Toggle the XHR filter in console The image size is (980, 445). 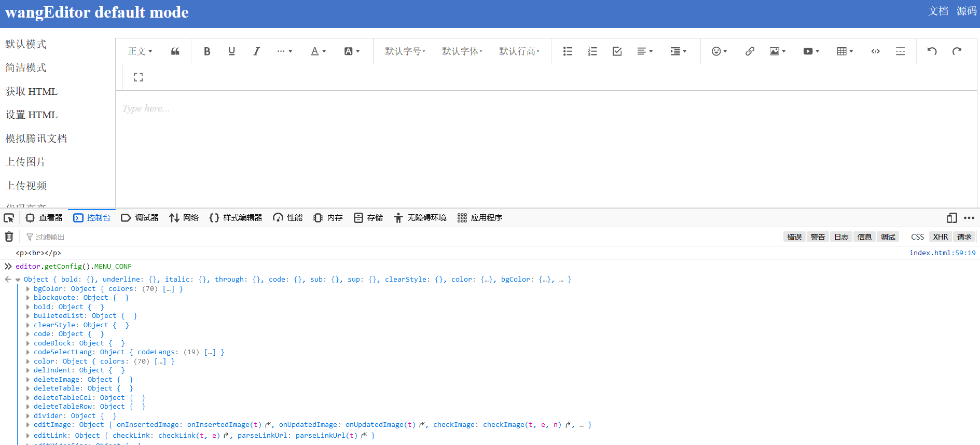click(x=940, y=237)
